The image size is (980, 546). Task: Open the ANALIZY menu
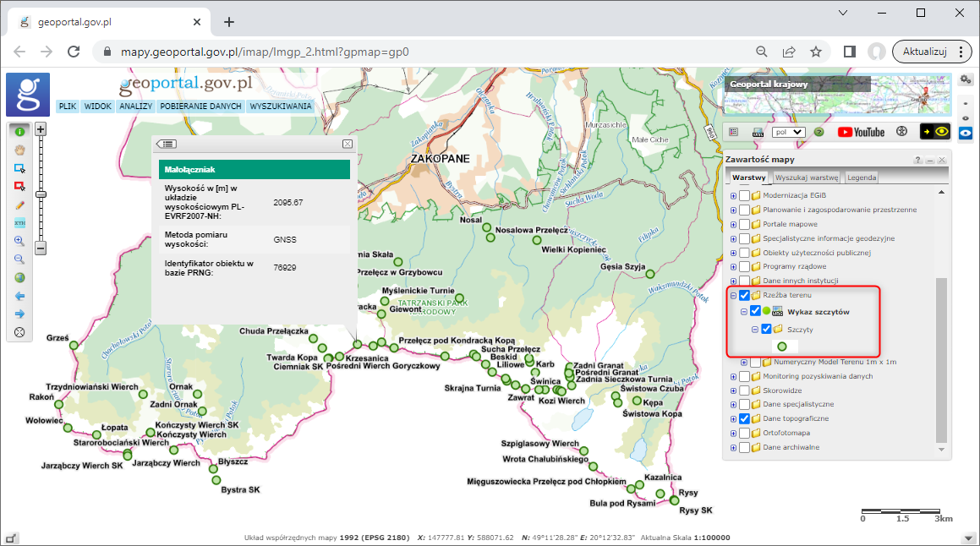pyautogui.click(x=135, y=106)
